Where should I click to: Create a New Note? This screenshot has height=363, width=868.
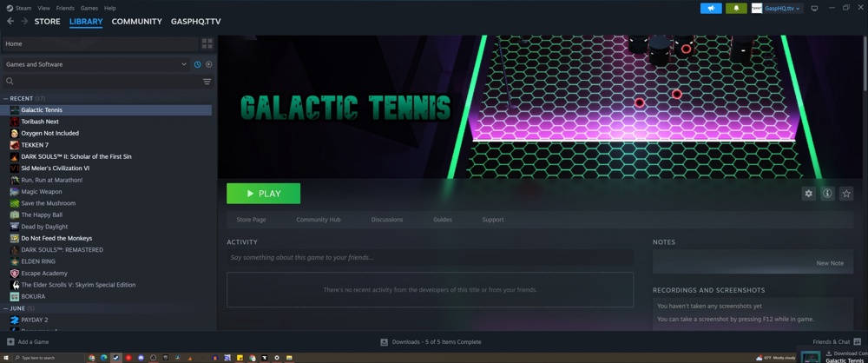830,263
